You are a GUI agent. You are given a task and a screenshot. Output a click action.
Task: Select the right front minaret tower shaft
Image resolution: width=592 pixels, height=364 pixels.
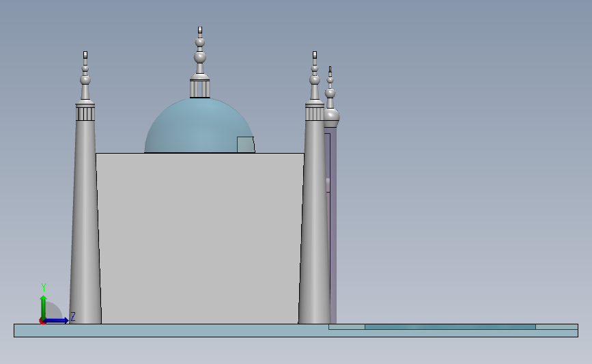[315, 222]
